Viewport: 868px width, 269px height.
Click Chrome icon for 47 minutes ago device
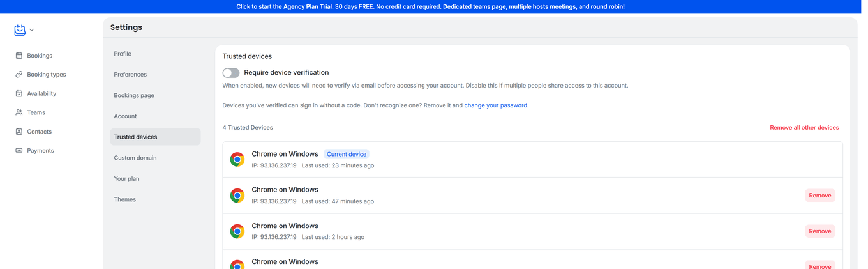point(237,196)
